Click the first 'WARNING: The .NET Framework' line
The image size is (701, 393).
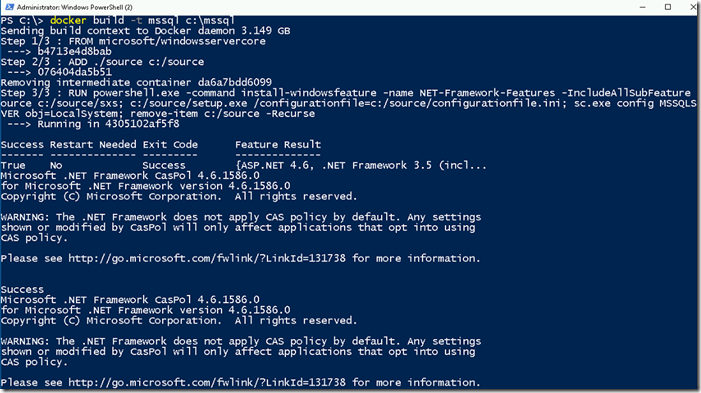241,217
